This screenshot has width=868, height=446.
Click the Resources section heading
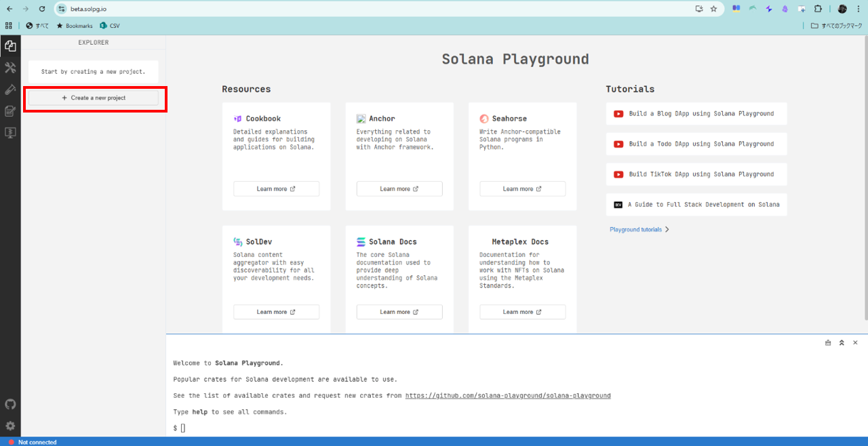coord(246,89)
